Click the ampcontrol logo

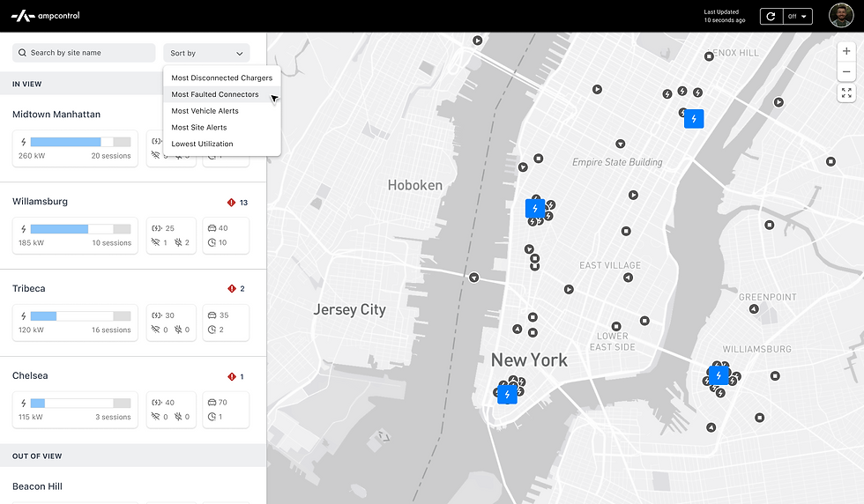(46, 16)
